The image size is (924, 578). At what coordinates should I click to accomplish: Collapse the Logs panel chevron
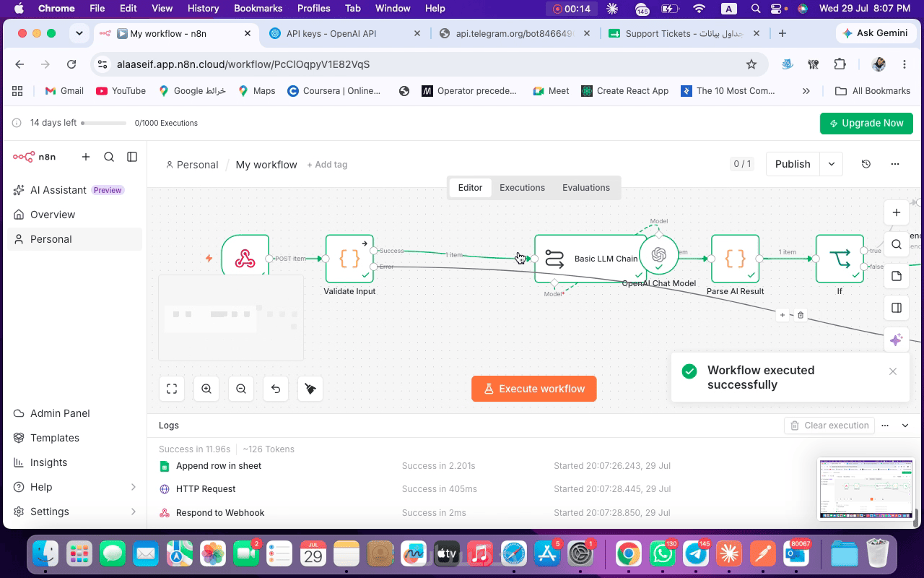(x=905, y=426)
